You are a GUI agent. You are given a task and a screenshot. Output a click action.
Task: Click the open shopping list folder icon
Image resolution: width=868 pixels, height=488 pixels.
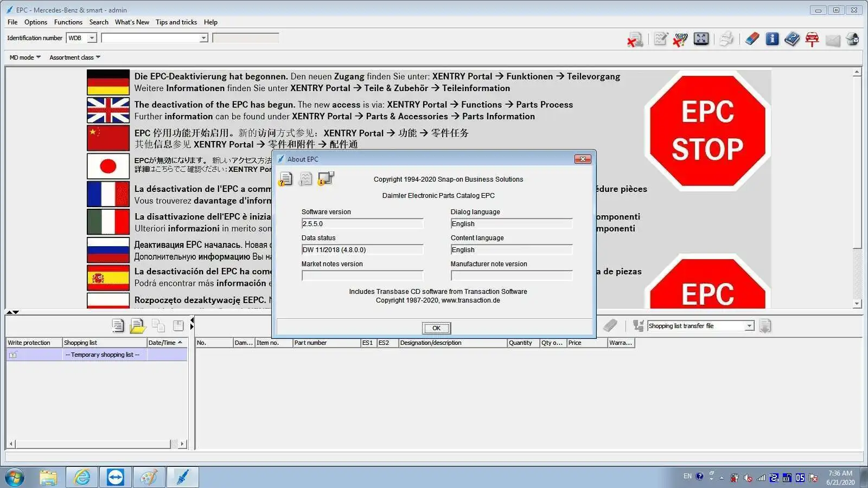coord(138,325)
